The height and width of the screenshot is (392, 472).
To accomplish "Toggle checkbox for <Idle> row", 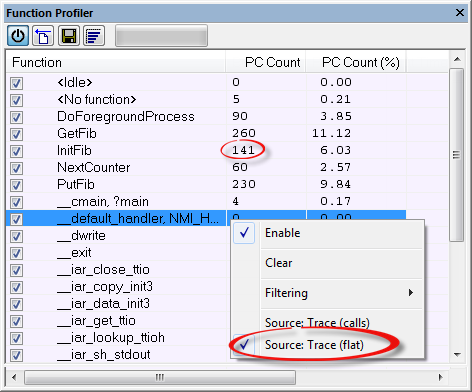I will (x=16, y=83).
